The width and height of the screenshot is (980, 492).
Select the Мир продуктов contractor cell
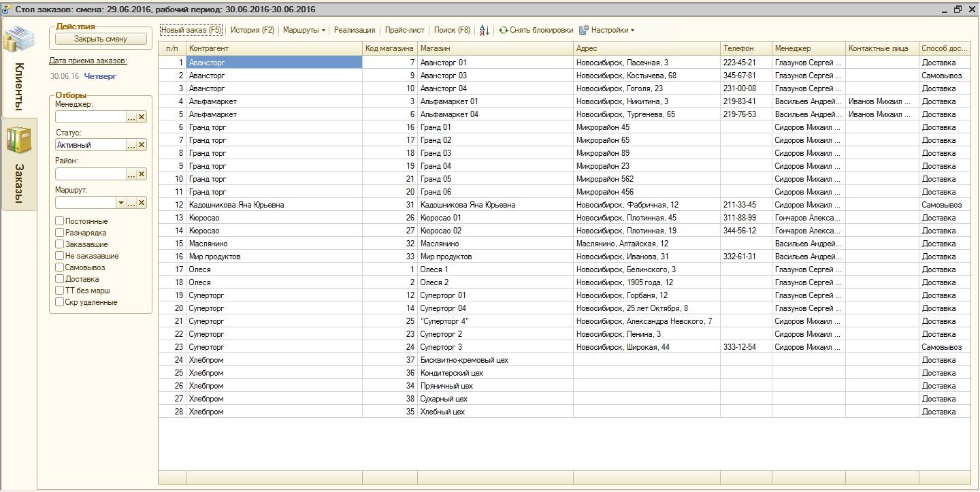click(274, 257)
